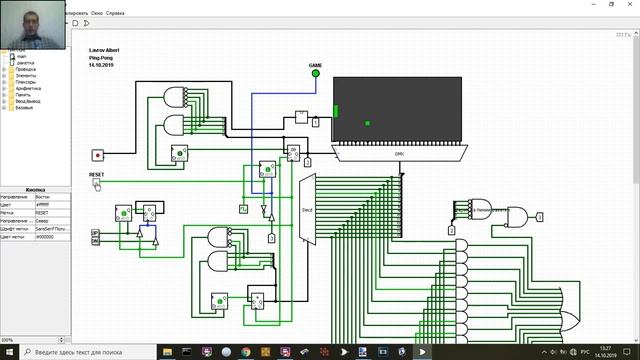
Task: Click the RESET button in the circuit
Action: click(x=96, y=182)
